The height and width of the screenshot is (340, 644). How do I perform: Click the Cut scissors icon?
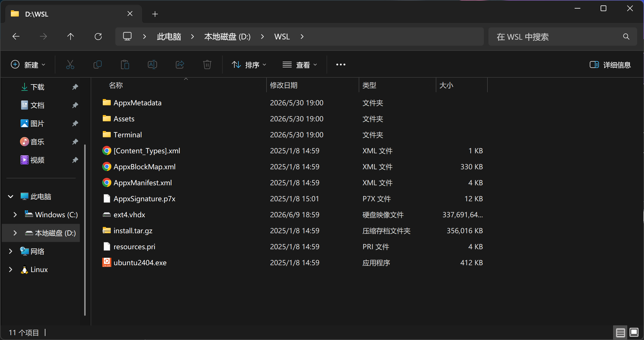[70, 65]
